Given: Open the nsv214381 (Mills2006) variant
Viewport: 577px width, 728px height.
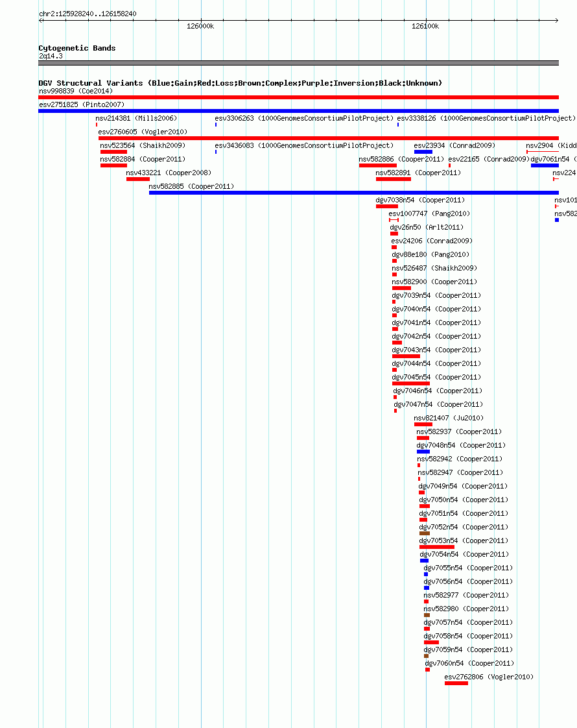Looking at the screenshot, I should [x=136, y=118].
